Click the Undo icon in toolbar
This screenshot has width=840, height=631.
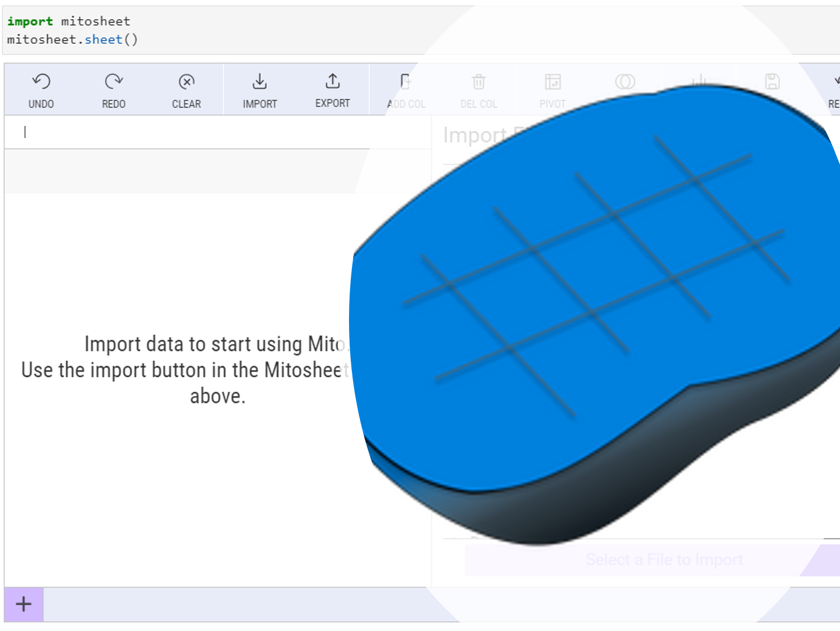point(41,82)
